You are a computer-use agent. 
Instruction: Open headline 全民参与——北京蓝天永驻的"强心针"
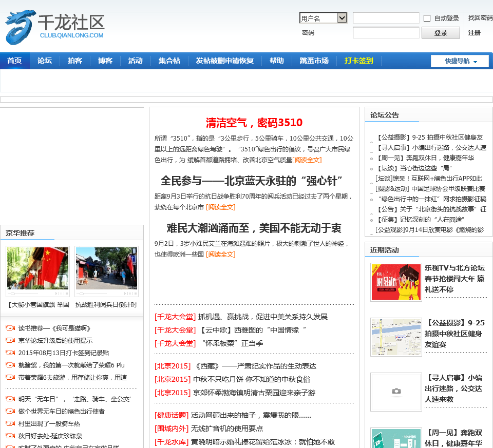click(252, 181)
